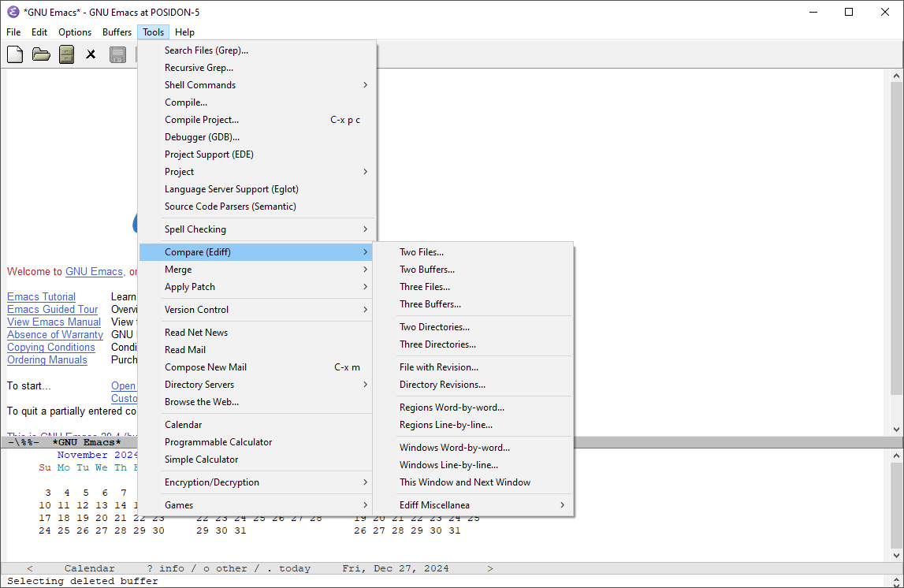Open the Ordering Manuals link
904x588 pixels.
(x=47, y=360)
